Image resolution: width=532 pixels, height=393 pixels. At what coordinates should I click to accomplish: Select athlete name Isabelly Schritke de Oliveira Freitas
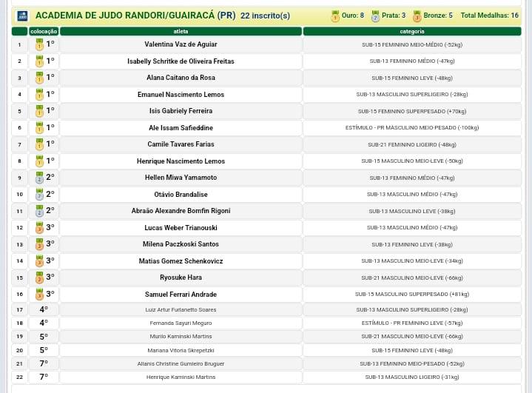181,61
